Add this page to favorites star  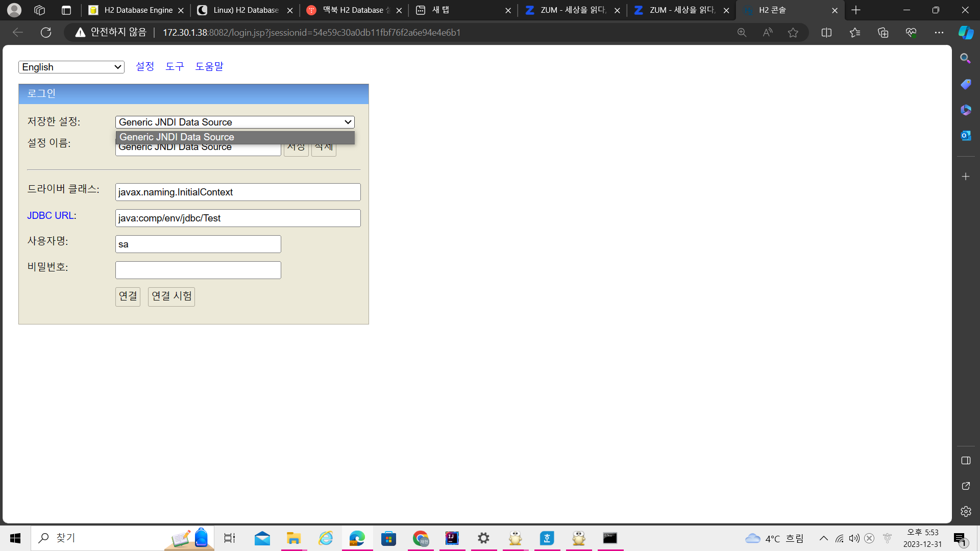click(793, 33)
